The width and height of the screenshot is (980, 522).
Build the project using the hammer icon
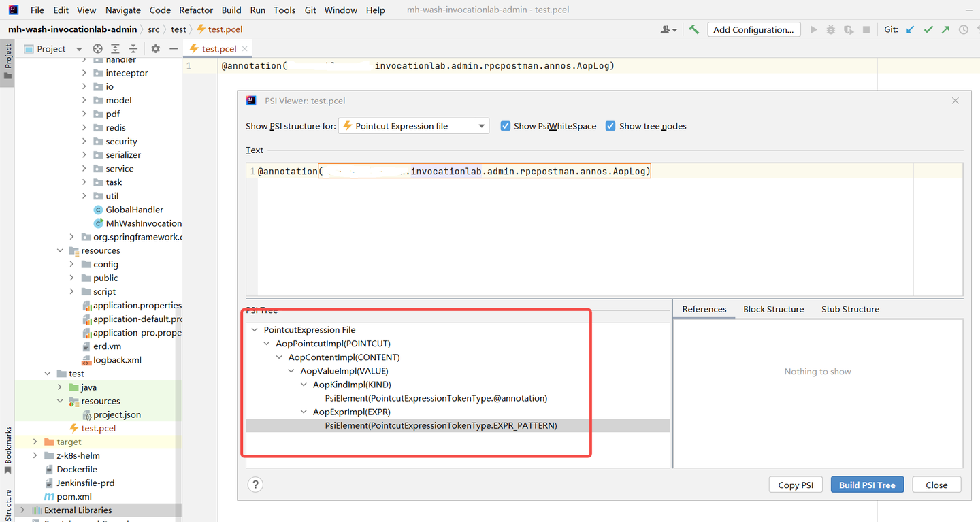tap(693, 29)
